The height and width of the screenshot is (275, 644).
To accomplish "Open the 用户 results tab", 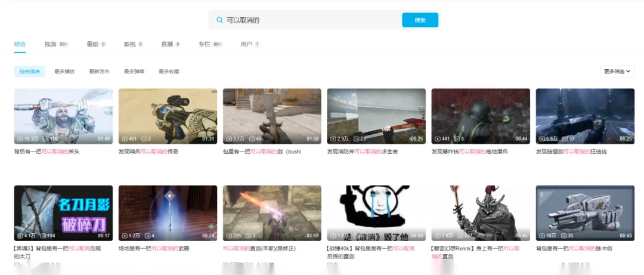I will point(250,44).
